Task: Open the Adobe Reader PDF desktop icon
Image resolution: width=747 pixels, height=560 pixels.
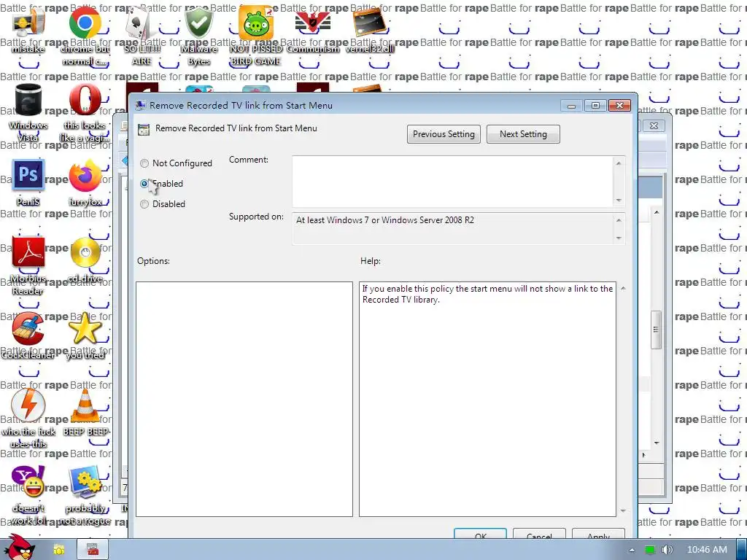Action: coord(28,252)
